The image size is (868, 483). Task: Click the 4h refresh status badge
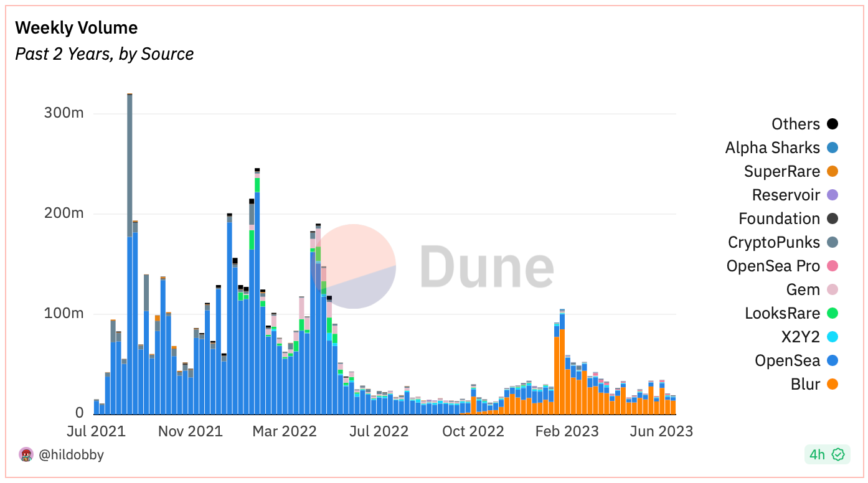827,455
